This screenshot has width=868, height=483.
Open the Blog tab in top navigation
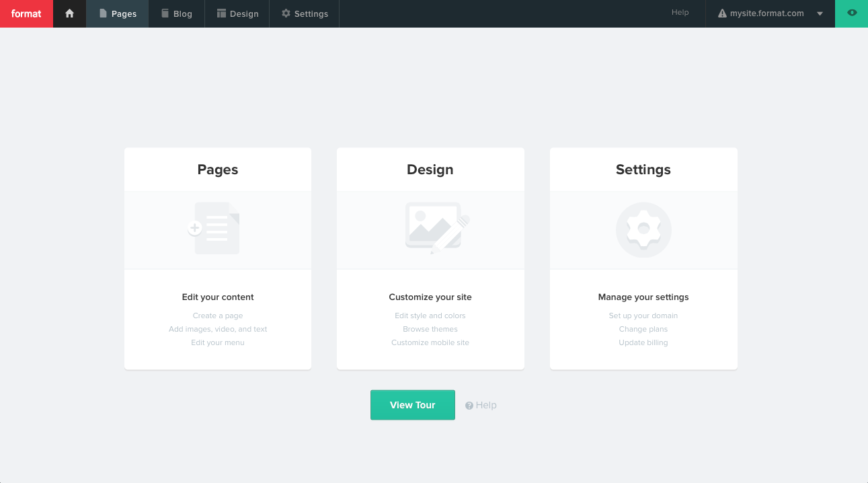point(176,13)
